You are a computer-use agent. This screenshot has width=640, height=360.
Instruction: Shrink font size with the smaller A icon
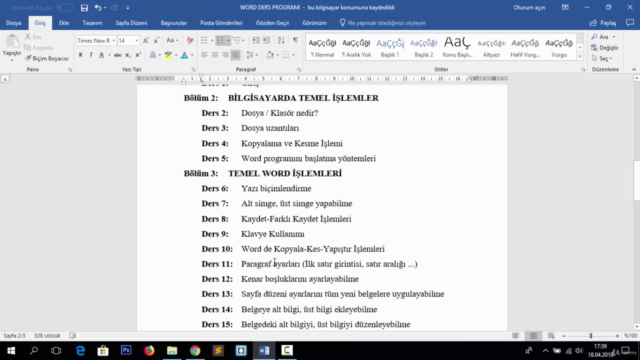156,40
